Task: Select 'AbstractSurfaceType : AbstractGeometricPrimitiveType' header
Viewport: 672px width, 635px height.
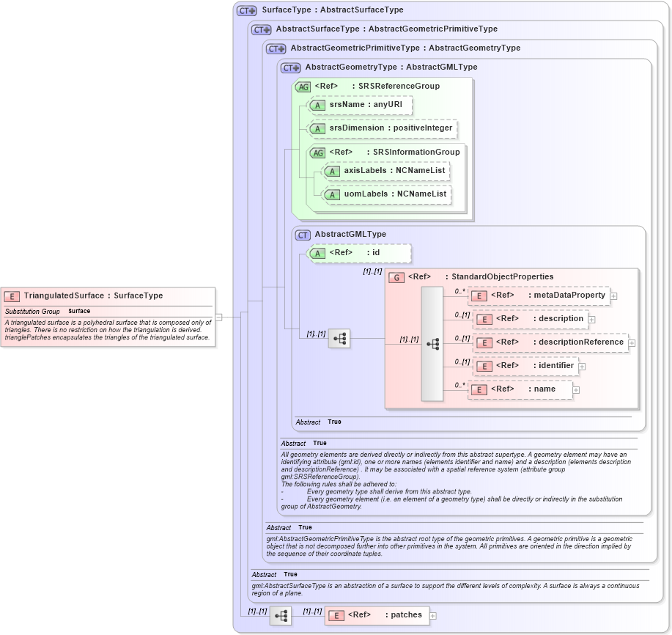Action: 387,29
